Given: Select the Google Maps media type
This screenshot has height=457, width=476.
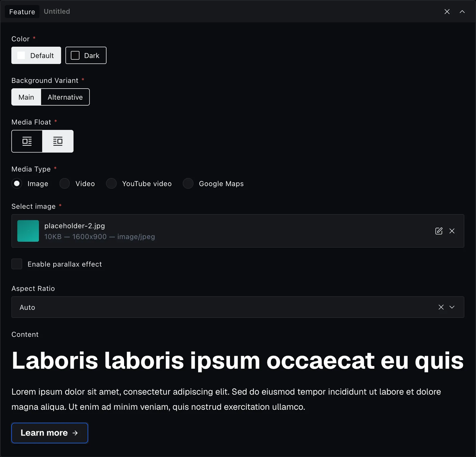Looking at the screenshot, I should click(188, 183).
